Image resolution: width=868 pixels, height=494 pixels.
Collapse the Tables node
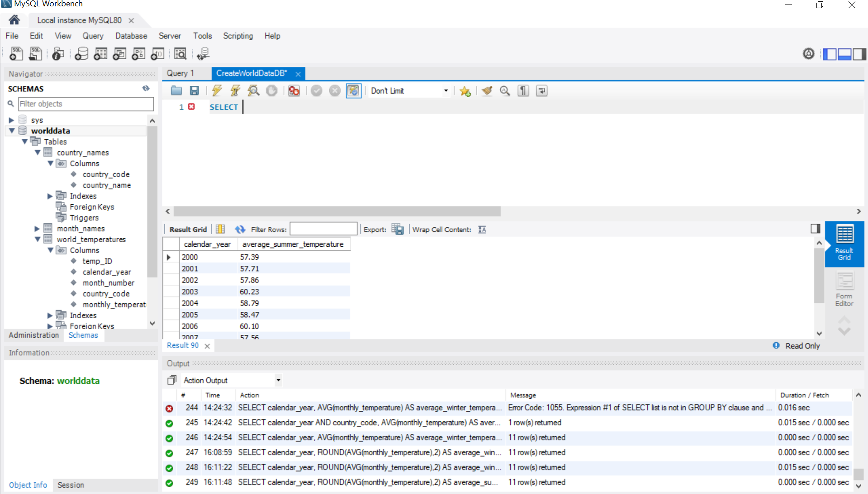pyautogui.click(x=24, y=141)
